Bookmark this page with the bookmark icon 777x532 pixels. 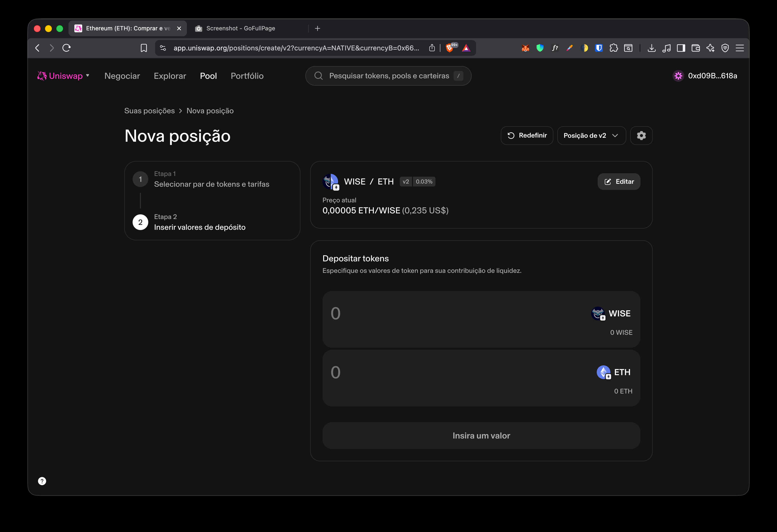pos(144,48)
